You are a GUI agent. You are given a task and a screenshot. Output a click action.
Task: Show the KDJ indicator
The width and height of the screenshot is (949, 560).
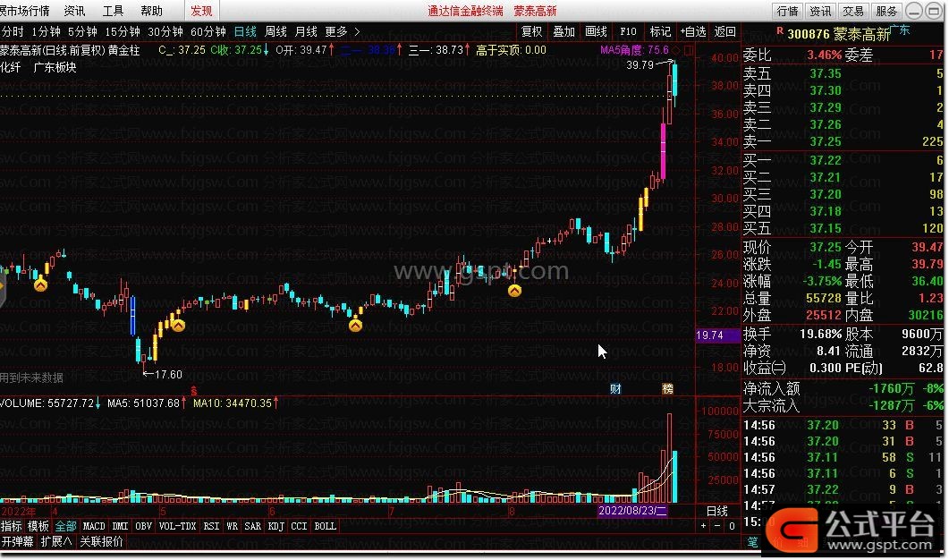275,526
